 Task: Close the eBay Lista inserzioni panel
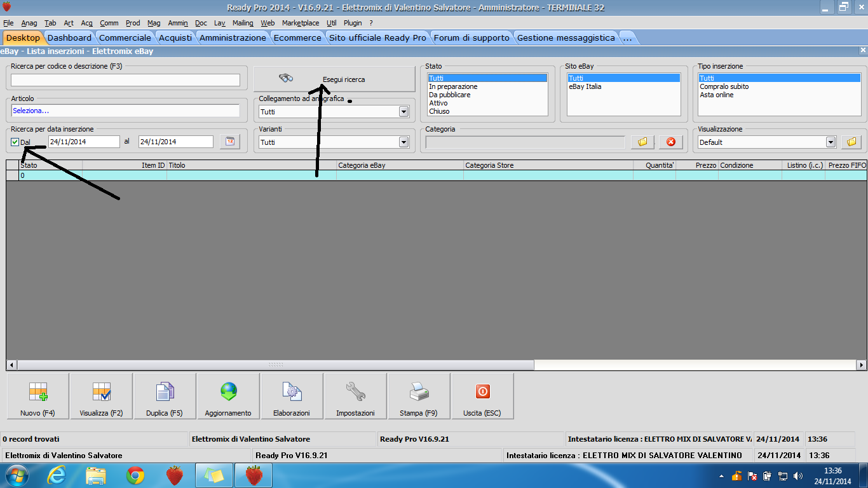click(862, 50)
